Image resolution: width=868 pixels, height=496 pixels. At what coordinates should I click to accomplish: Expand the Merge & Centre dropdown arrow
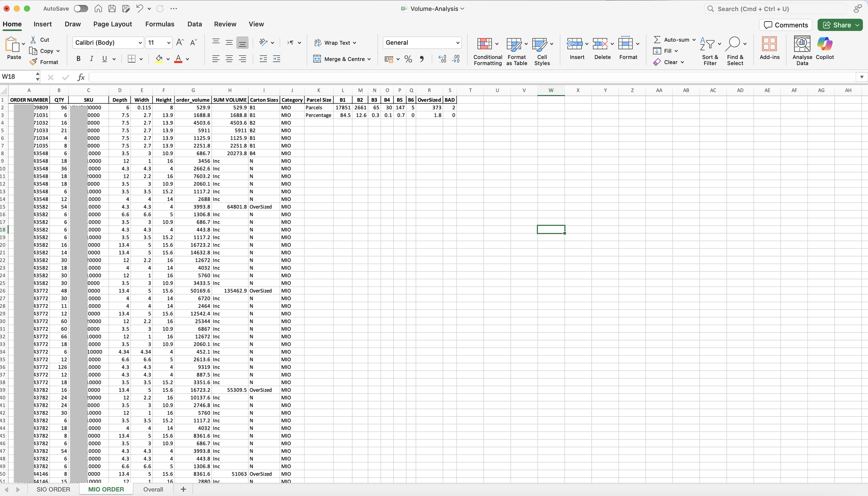pos(369,59)
